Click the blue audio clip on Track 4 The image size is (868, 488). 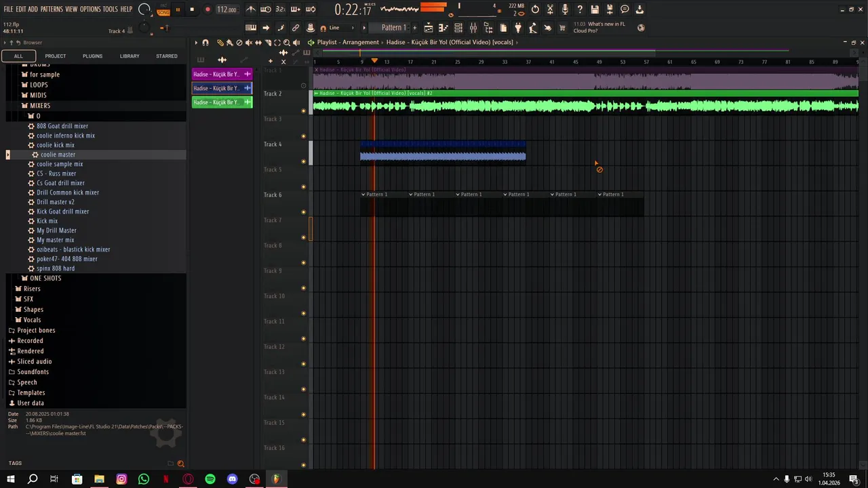tap(443, 152)
